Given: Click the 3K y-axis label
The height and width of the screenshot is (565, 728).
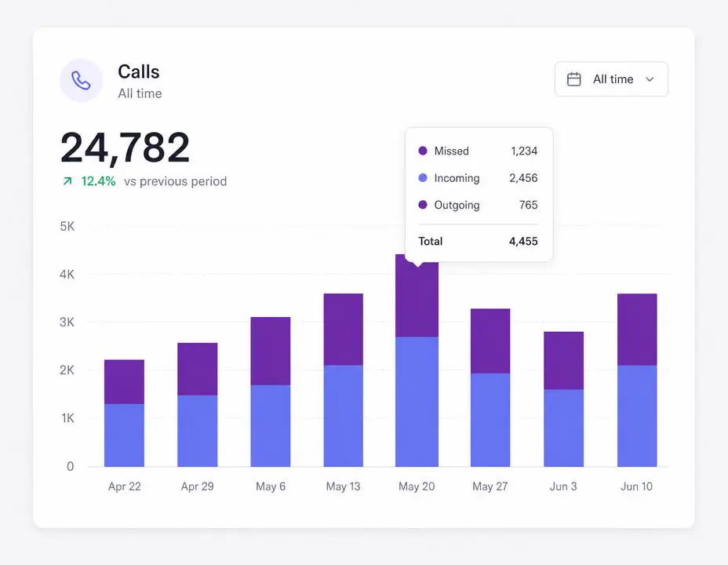Looking at the screenshot, I should [67, 322].
